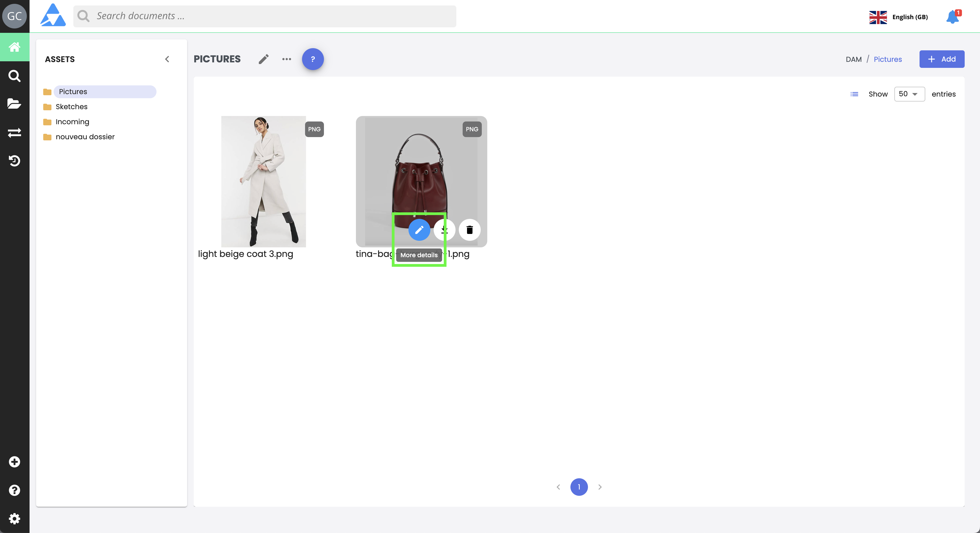Select the Sketches folder
Image resolution: width=980 pixels, height=533 pixels.
(x=71, y=106)
